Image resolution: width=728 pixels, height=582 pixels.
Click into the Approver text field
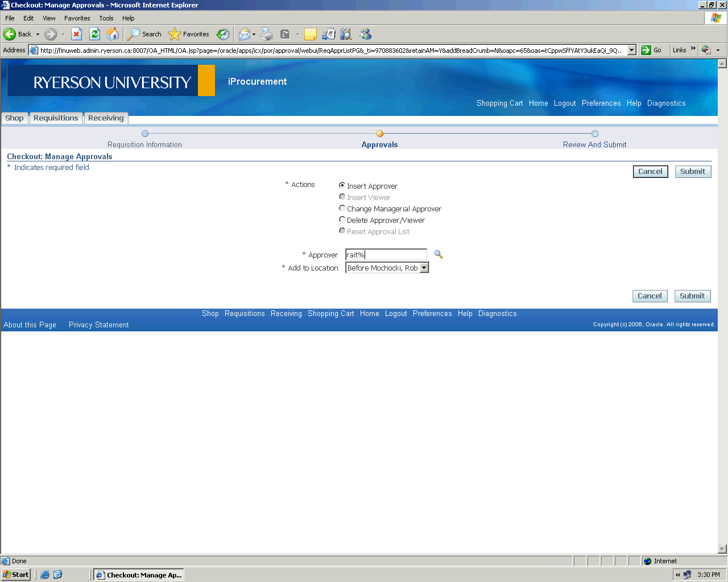pos(386,255)
